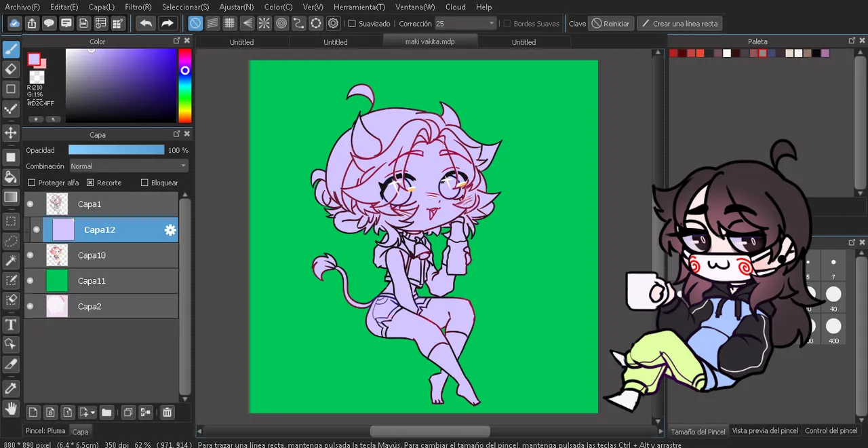
Task: Adjust the Opacidad slider bar
Action: pyautogui.click(x=116, y=150)
